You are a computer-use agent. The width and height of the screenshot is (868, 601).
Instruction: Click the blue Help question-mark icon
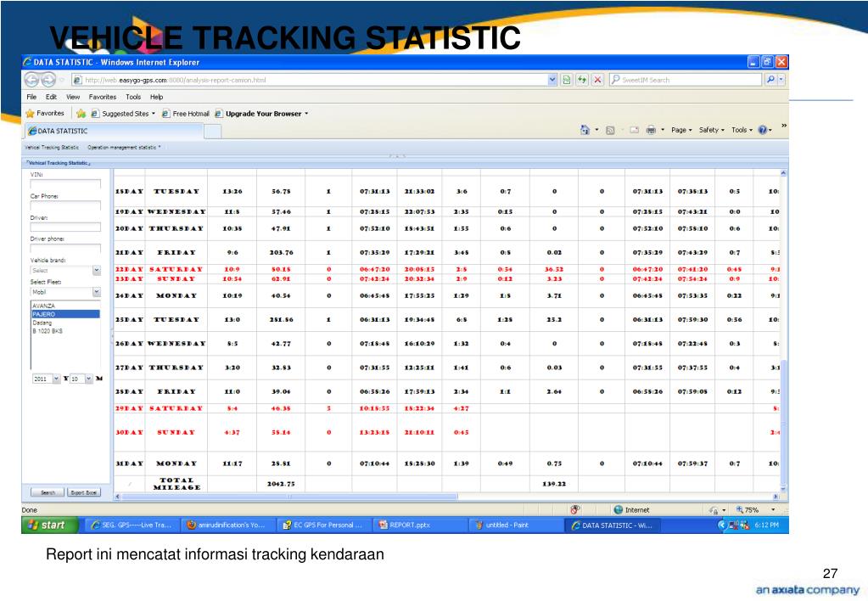(x=762, y=130)
